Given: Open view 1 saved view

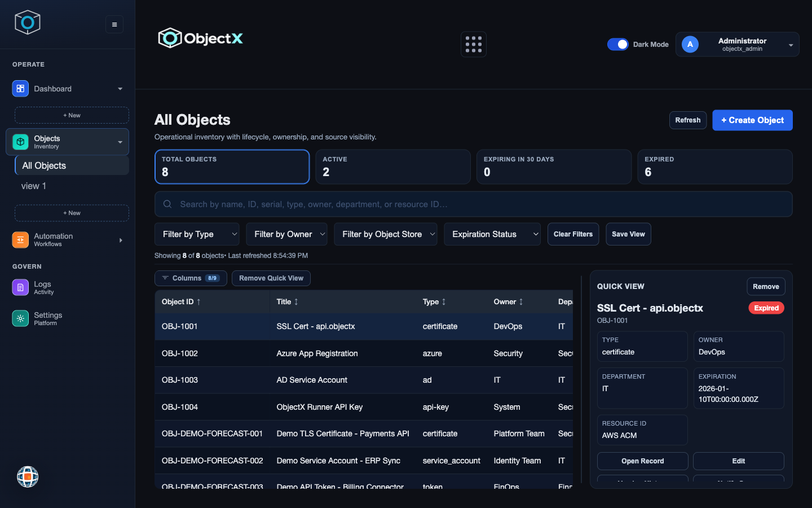Looking at the screenshot, I should pos(34,186).
